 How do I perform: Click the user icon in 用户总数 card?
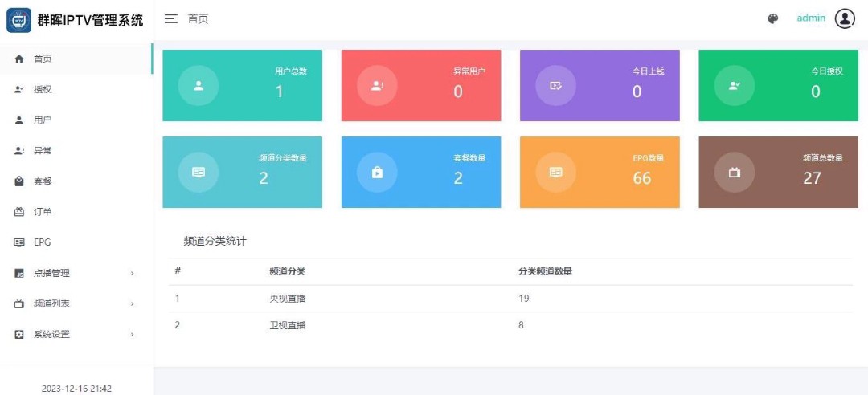[x=199, y=86]
